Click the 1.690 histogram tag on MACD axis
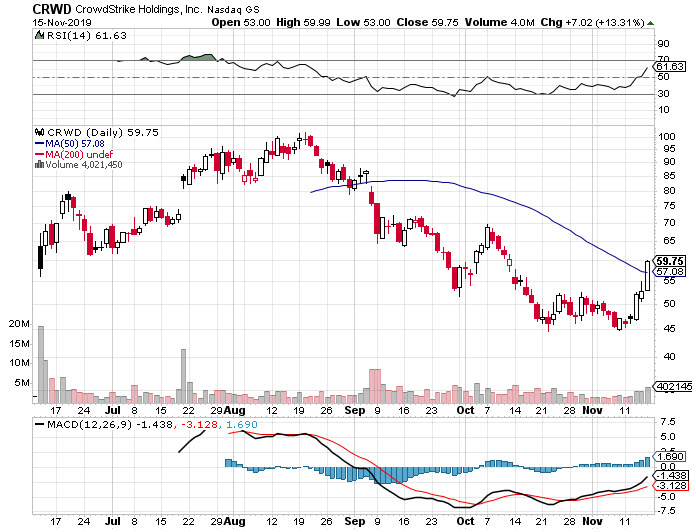The height and width of the screenshot is (532, 696). pyautogui.click(x=671, y=457)
